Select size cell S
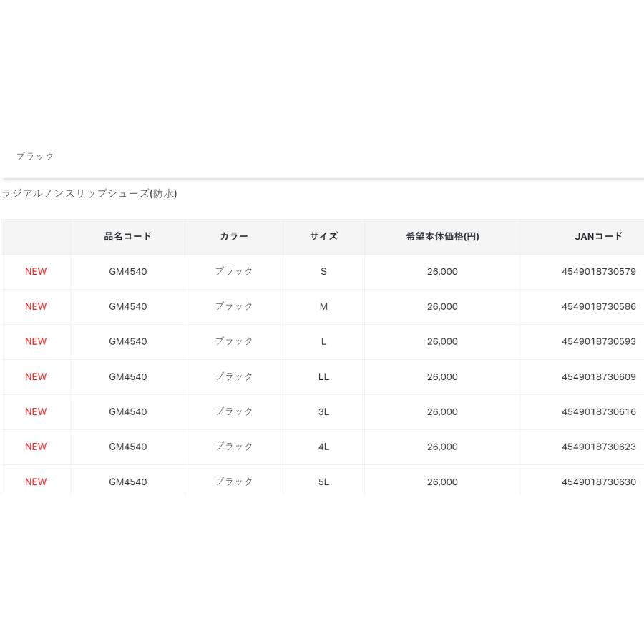 tap(323, 271)
